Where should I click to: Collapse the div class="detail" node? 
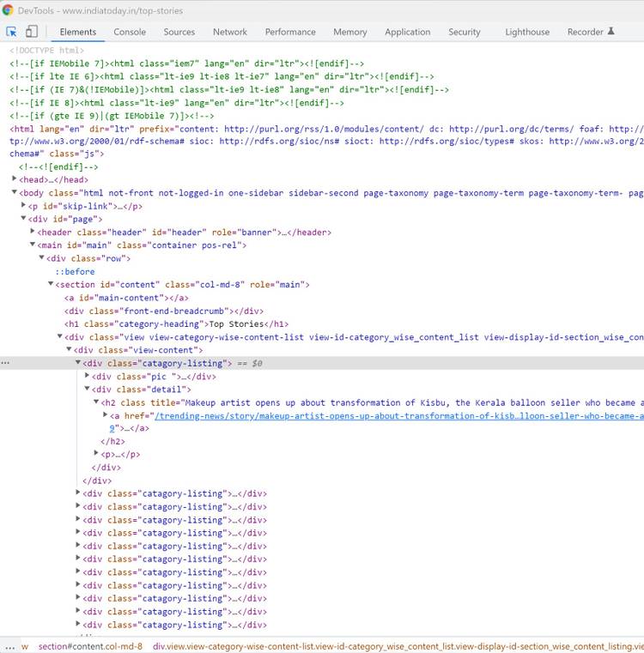click(x=87, y=389)
